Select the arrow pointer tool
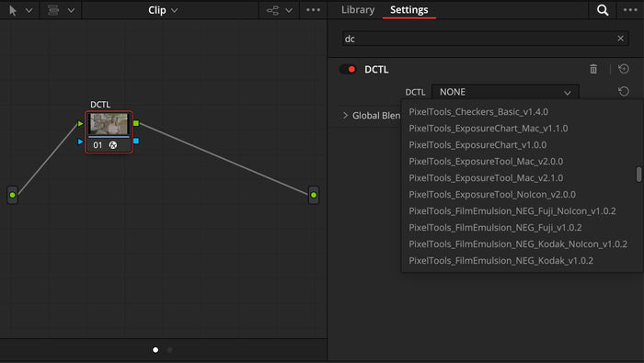Viewport: 644px width, 363px height. [13, 10]
